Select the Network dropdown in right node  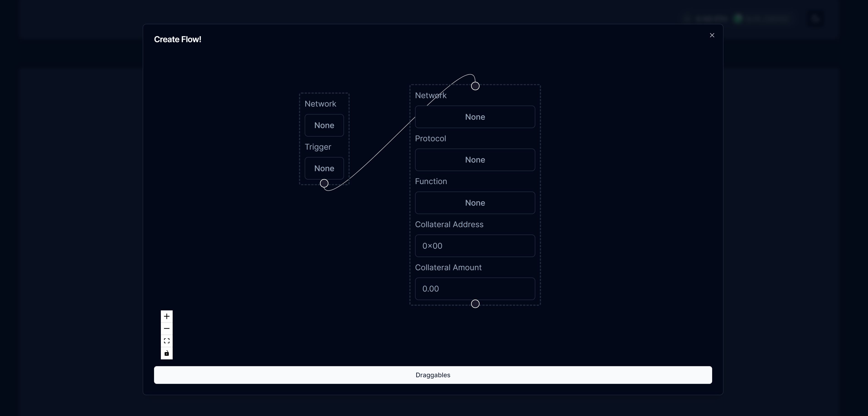[475, 117]
